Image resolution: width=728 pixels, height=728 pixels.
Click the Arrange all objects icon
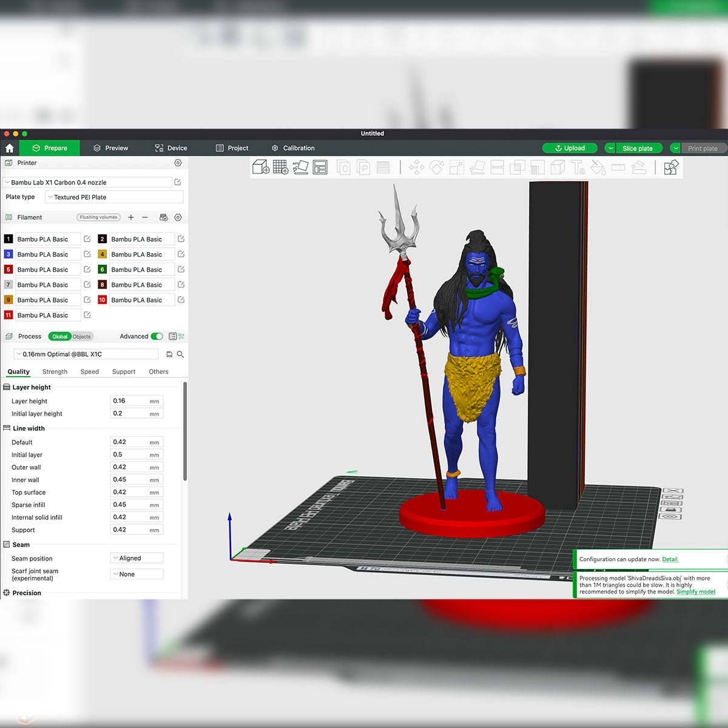320,167
